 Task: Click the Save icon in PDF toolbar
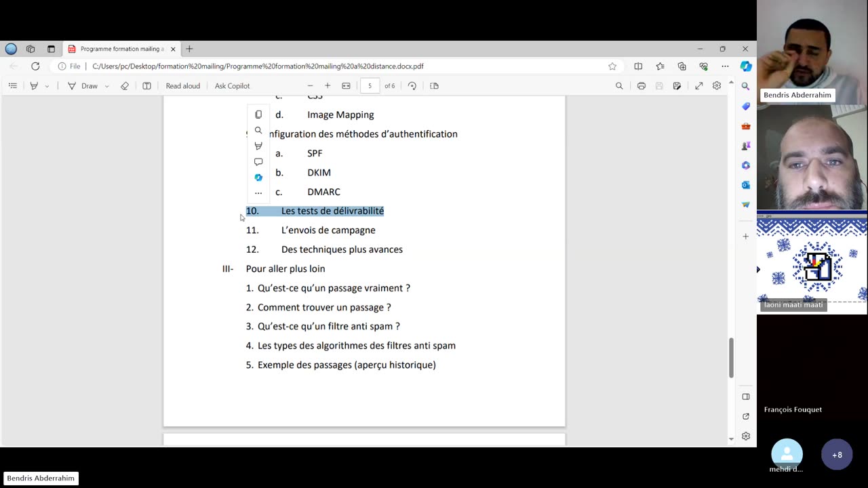659,86
